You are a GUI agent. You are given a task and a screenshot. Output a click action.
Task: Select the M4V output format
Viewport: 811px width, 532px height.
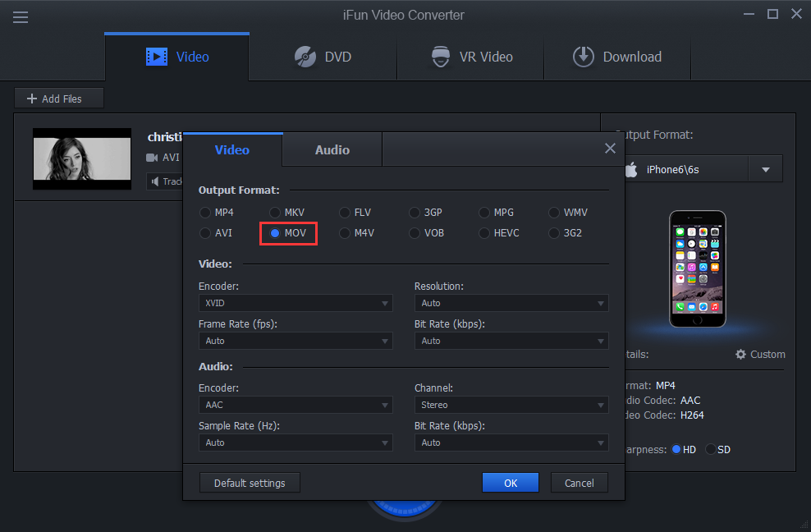(357, 233)
